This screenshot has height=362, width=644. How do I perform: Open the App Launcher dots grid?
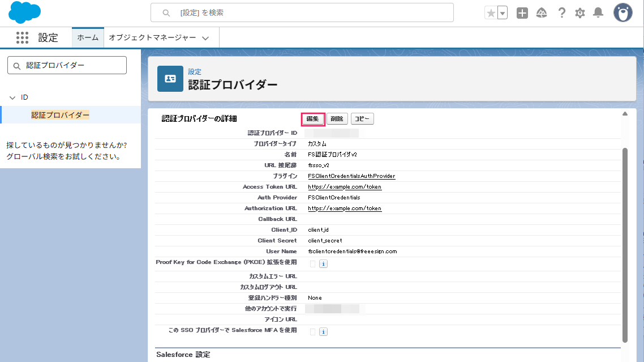click(22, 37)
